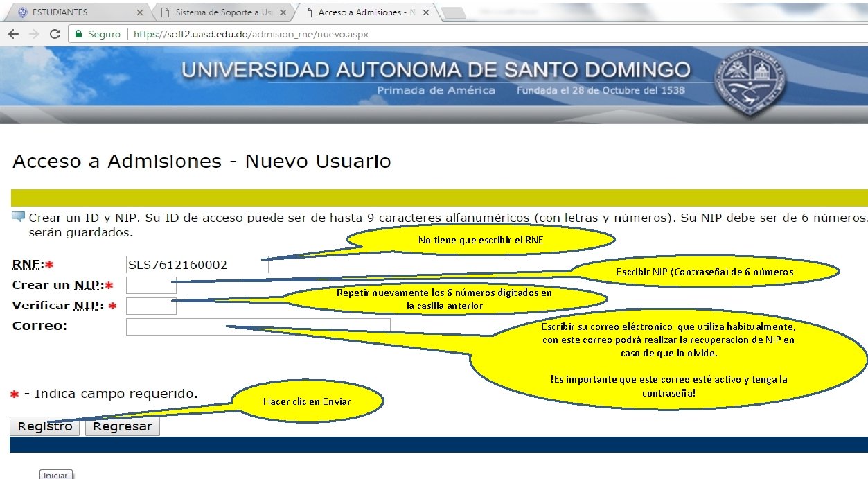The image size is (868, 479).
Task: Click the RNE field with SLS7612160002
Action: pos(197,265)
